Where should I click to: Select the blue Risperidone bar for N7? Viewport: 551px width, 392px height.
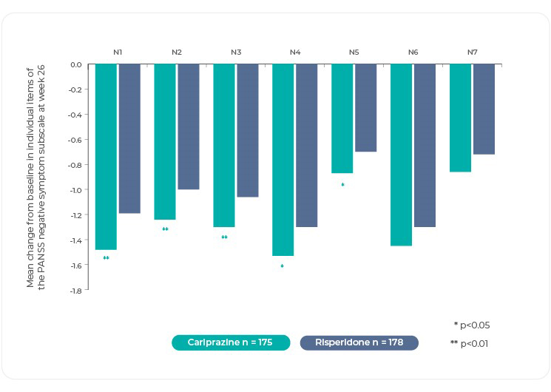point(484,109)
